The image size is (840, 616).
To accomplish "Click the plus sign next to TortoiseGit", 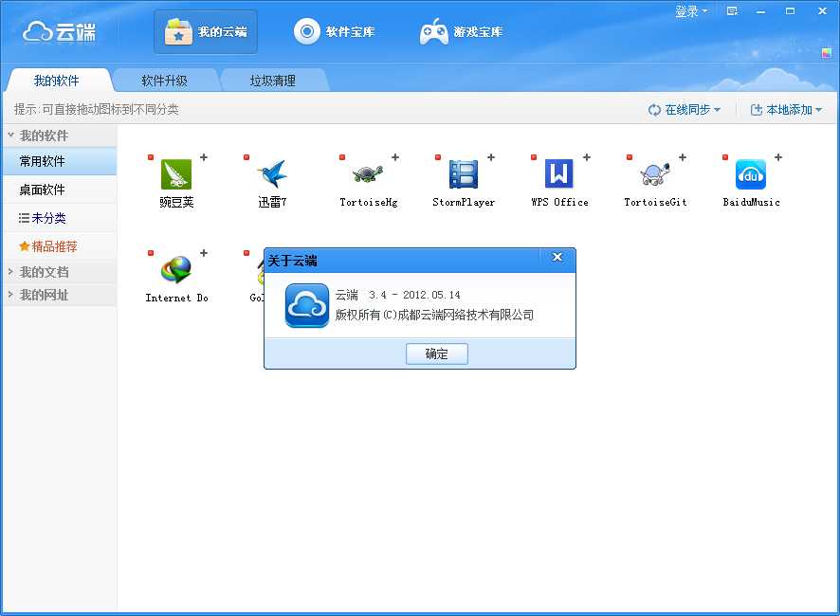I will pos(683,157).
